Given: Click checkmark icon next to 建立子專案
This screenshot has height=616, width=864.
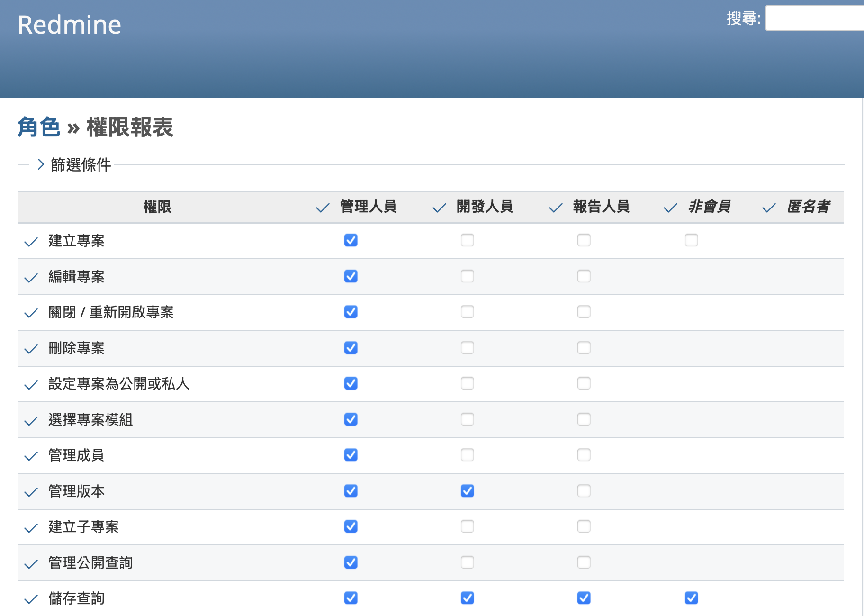Looking at the screenshot, I should [x=31, y=528].
